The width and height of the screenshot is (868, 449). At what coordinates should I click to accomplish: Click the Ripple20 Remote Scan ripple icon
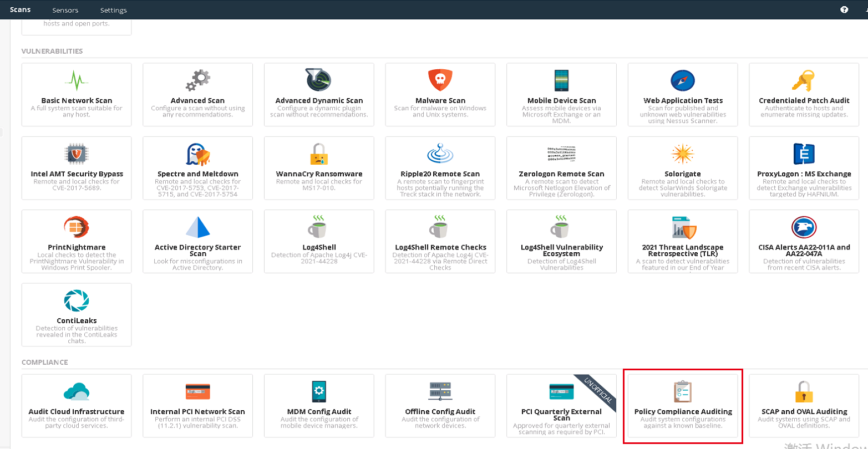pyautogui.click(x=440, y=154)
